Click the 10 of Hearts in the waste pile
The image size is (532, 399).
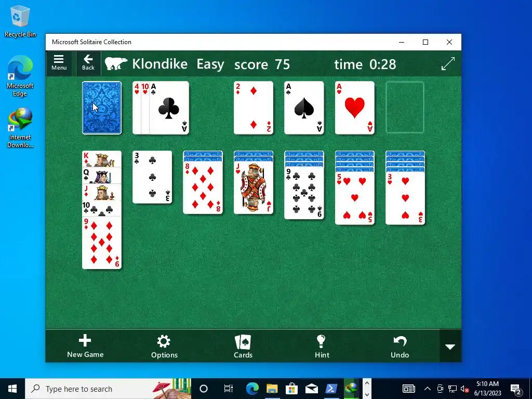point(145,108)
